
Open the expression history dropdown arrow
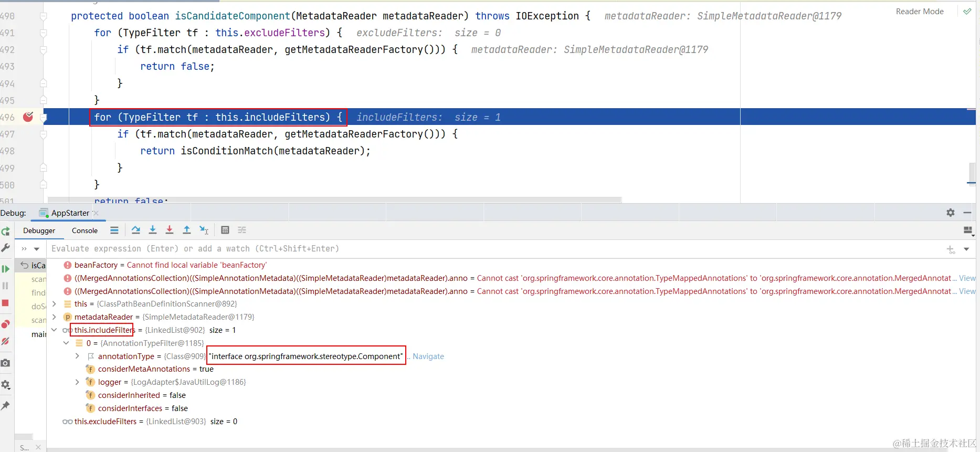pos(966,249)
